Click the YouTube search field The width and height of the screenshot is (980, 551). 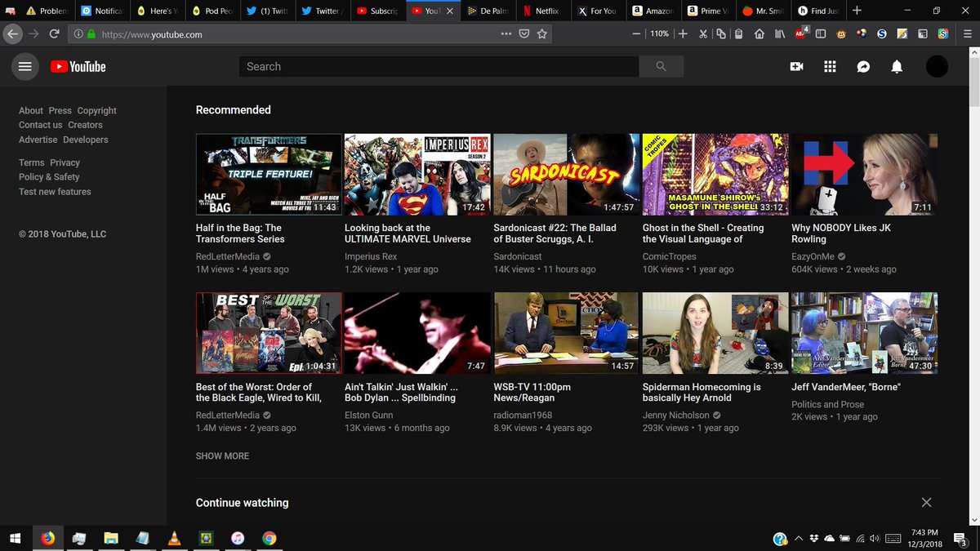pos(439,67)
